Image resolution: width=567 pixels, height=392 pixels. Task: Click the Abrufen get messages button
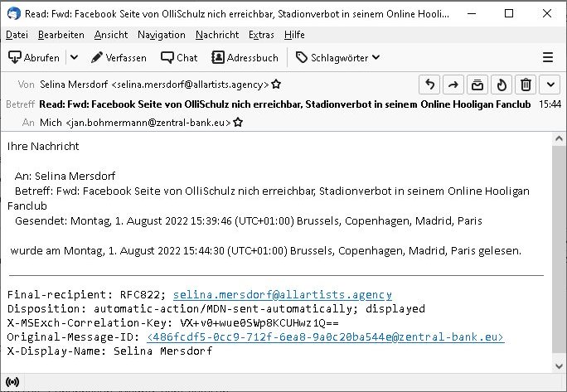coord(34,57)
